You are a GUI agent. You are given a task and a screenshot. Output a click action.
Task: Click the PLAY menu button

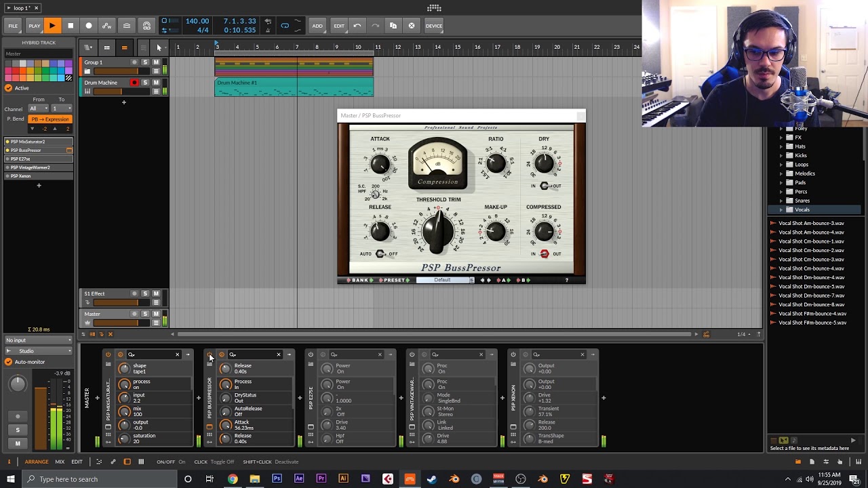[34, 26]
